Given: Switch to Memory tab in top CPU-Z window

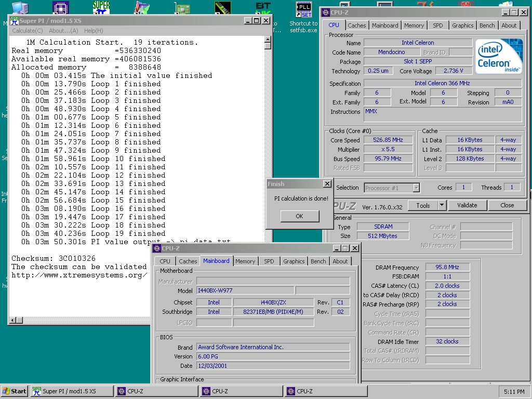Looking at the screenshot, I should coord(414,25).
